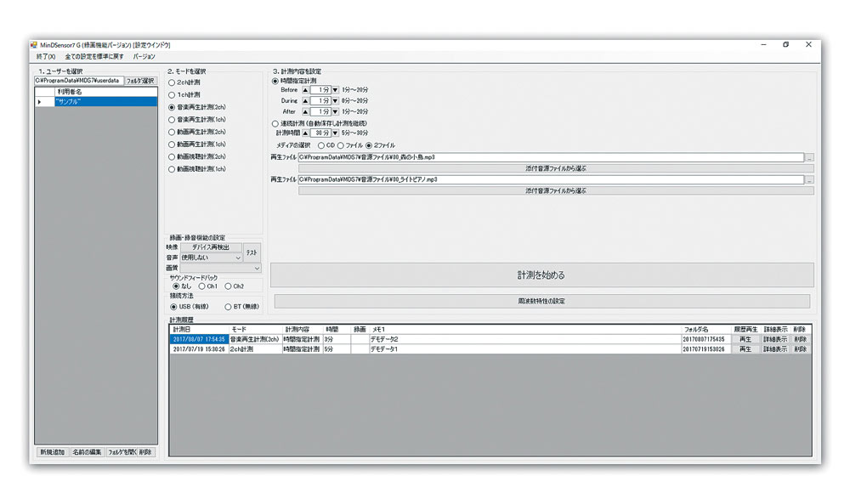
Task: Select BT (無線) connection method
Action: click(x=227, y=307)
